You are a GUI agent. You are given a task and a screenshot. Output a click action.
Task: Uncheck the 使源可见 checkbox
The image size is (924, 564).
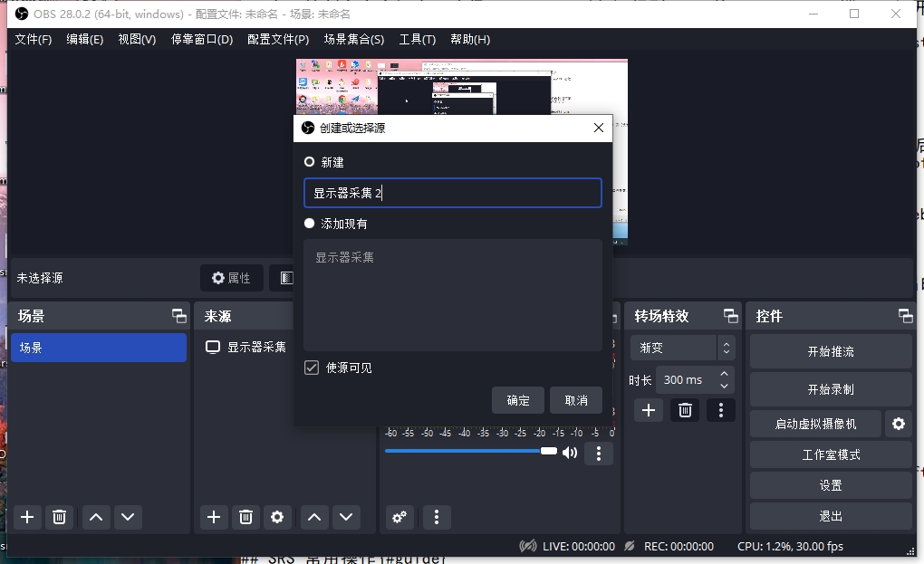coord(312,368)
